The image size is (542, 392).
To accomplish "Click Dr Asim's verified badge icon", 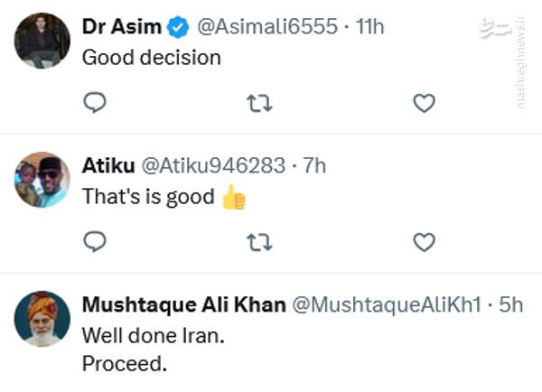I will coord(178,28).
